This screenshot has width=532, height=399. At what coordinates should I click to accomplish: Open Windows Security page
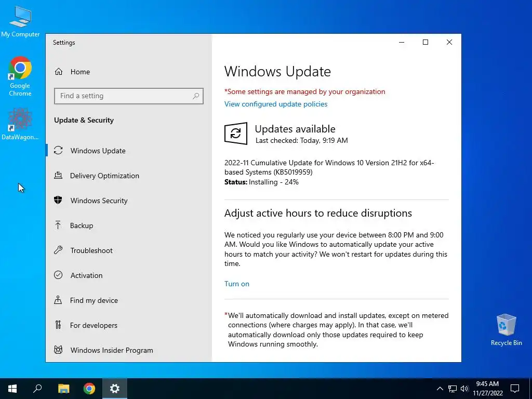pyautogui.click(x=99, y=201)
